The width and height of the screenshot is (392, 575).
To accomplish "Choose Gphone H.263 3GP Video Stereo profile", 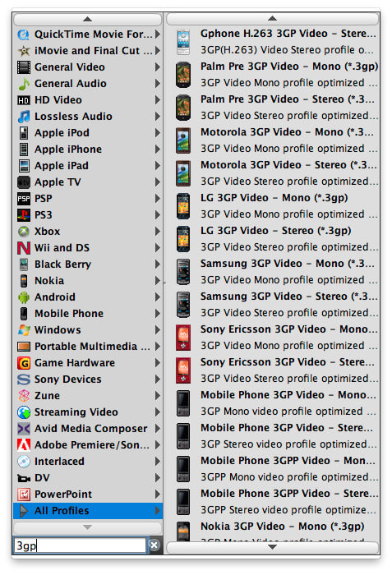I will [273, 41].
